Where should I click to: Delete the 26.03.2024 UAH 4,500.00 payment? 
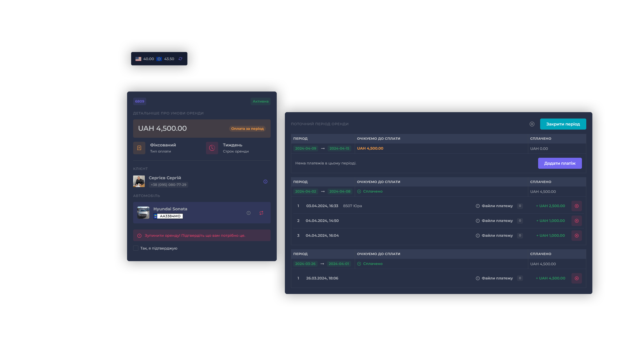[x=577, y=278]
